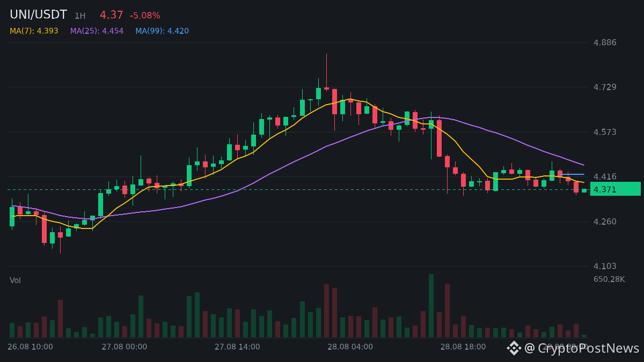Click the 27.08 14:00 time axis label
644x362 pixels.
[x=237, y=347]
